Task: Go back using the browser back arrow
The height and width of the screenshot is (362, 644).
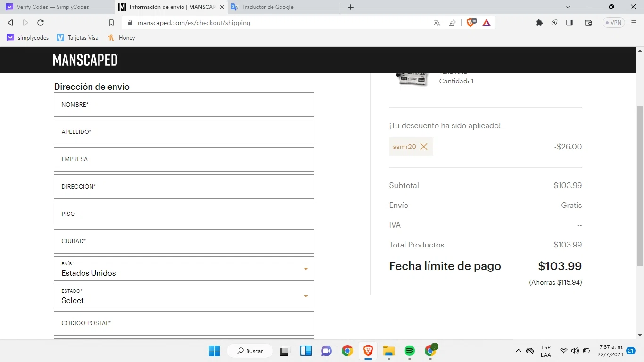Action: (x=10, y=23)
